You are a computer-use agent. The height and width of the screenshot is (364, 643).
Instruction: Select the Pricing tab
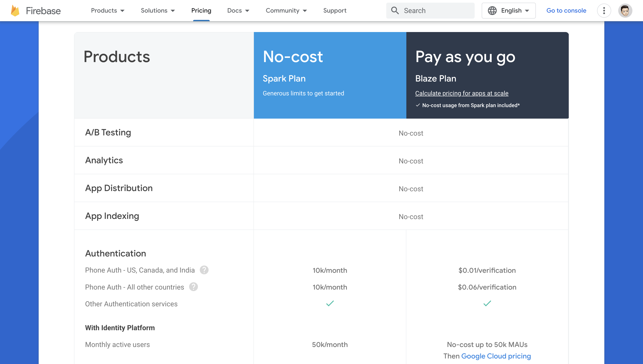pos(201,11)
